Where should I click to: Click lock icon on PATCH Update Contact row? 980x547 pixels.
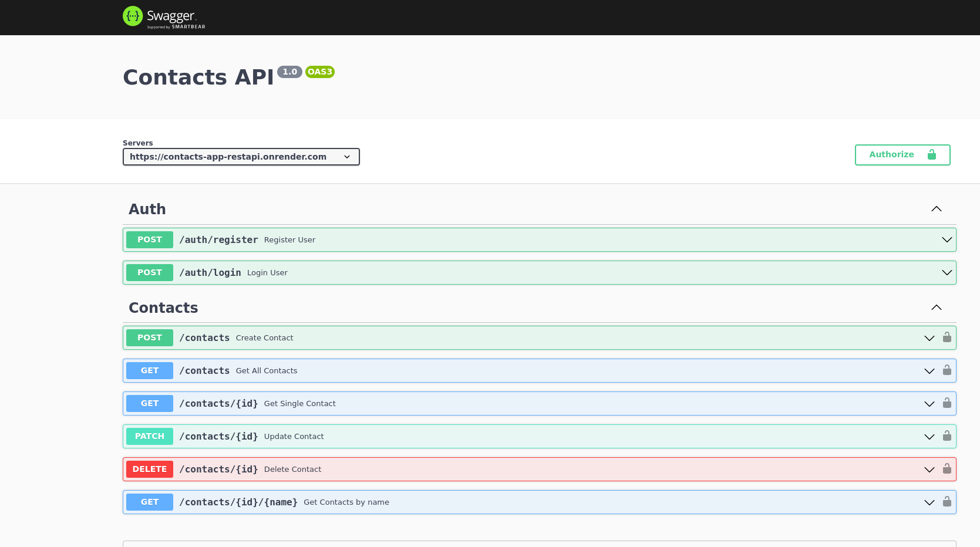(x=947, y=436)
